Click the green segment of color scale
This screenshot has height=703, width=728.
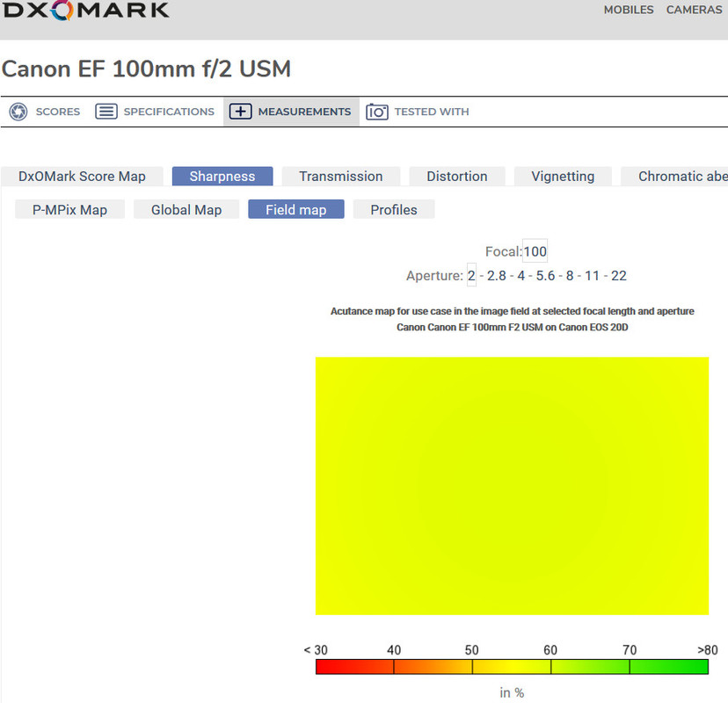(x=669, y=667)
